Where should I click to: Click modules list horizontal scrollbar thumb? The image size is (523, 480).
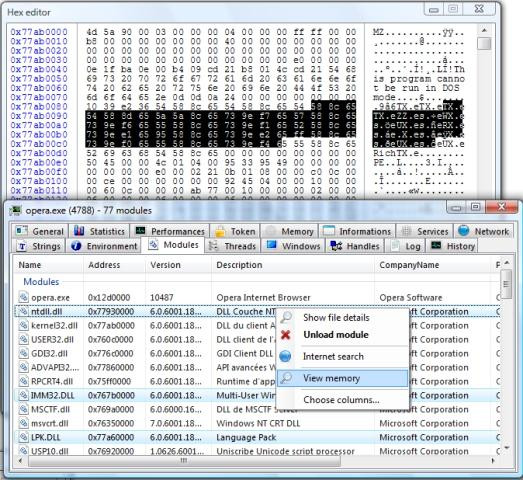184,461
